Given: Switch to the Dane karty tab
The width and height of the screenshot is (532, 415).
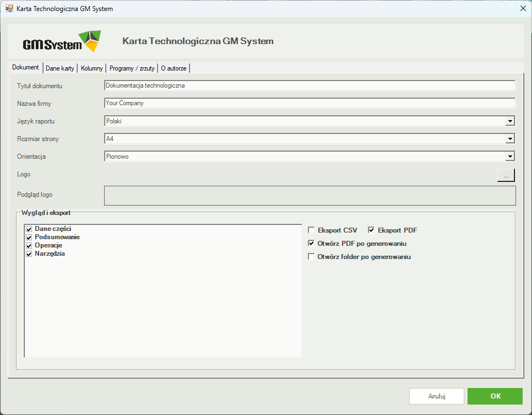Looking at the screenshot, I should point(60,68).
